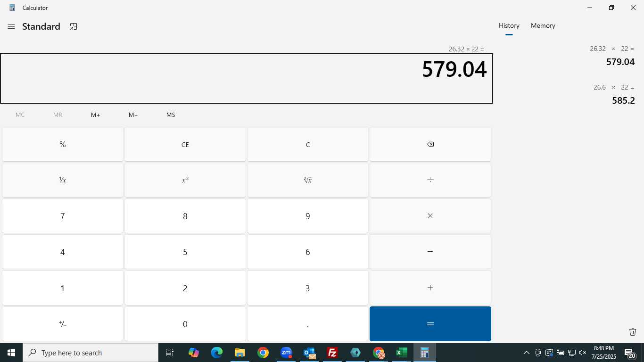644x362 pixels.
Task: Switch to the History tab
Action: pos(509,25)
